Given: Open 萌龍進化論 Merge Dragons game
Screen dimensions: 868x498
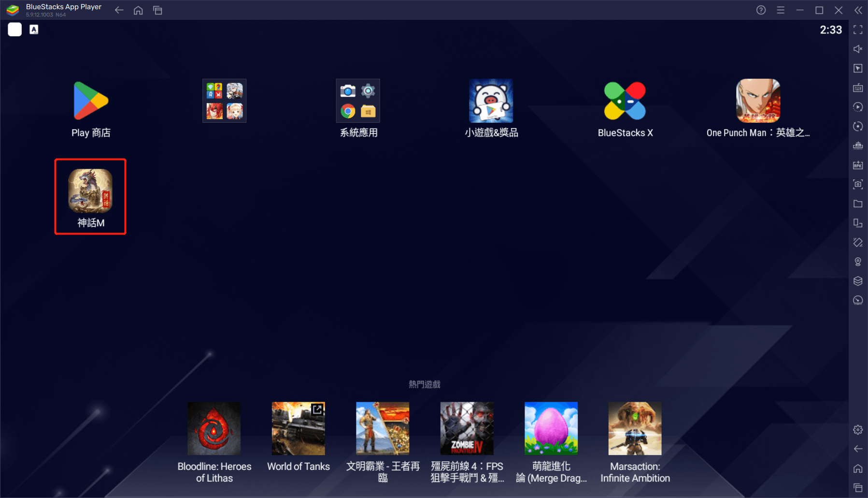Looking at the screenshot, I should tap(551, 428).
